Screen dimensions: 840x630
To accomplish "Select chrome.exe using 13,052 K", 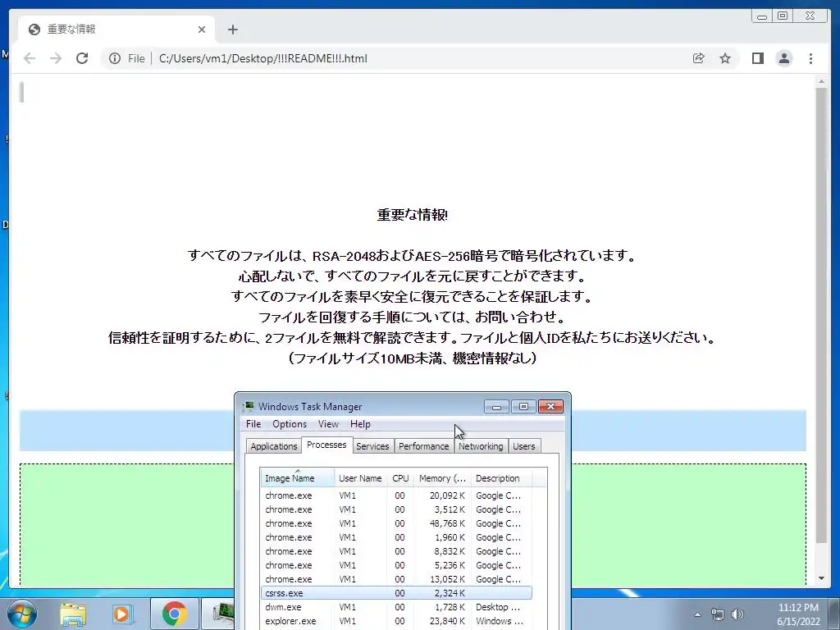I will [x=396, y=579].
